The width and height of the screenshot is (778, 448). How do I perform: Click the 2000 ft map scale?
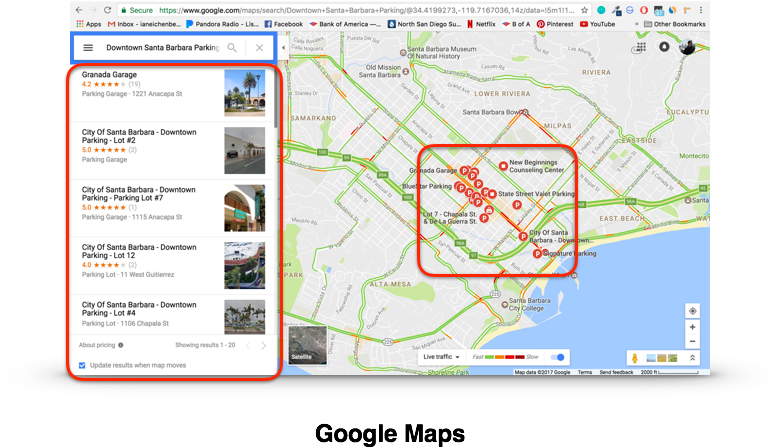(669, 372)
